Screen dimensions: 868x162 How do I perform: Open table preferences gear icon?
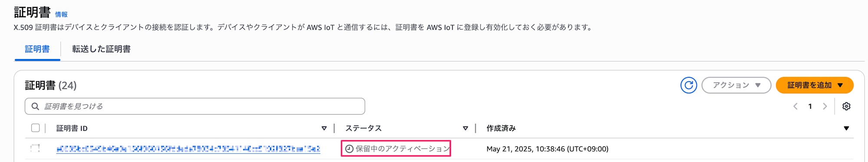pos(846,106)
